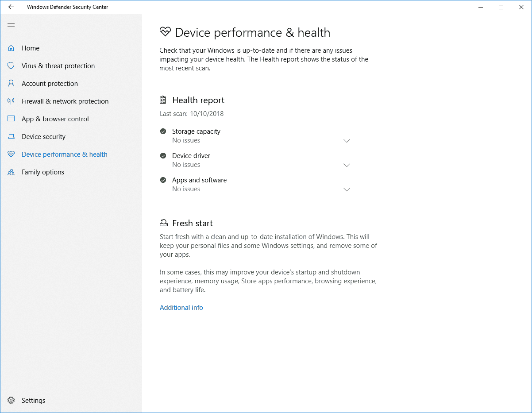532x413 pixels.
Task: Select Device performance & health item
Action: point(65,154)
